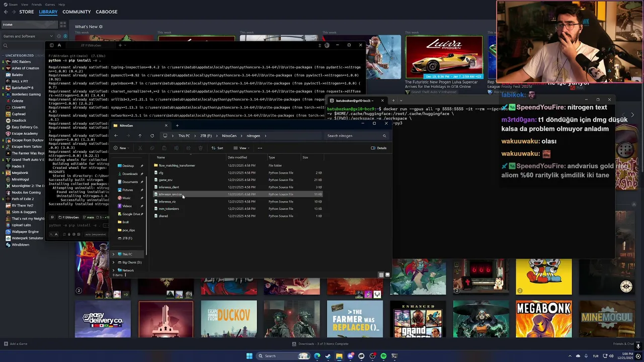
Task: Expand Network in Explorer navigation pane
Action: click(113, 270)
